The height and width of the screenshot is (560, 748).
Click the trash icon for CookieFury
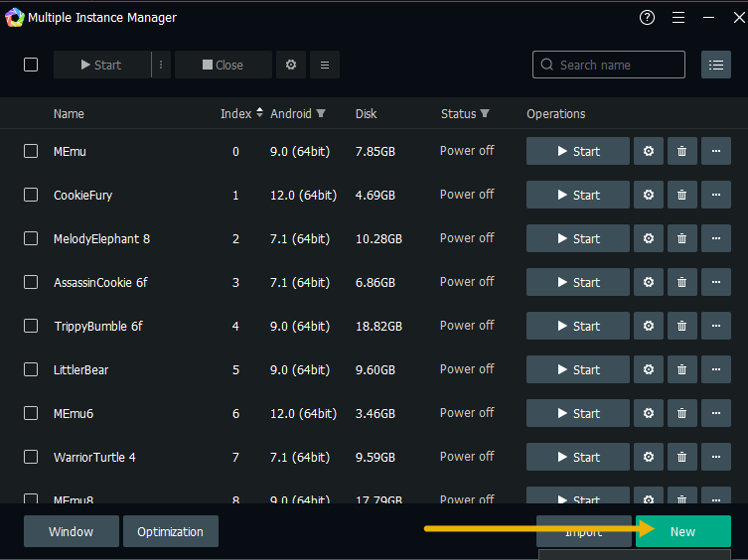coord(682,195)
